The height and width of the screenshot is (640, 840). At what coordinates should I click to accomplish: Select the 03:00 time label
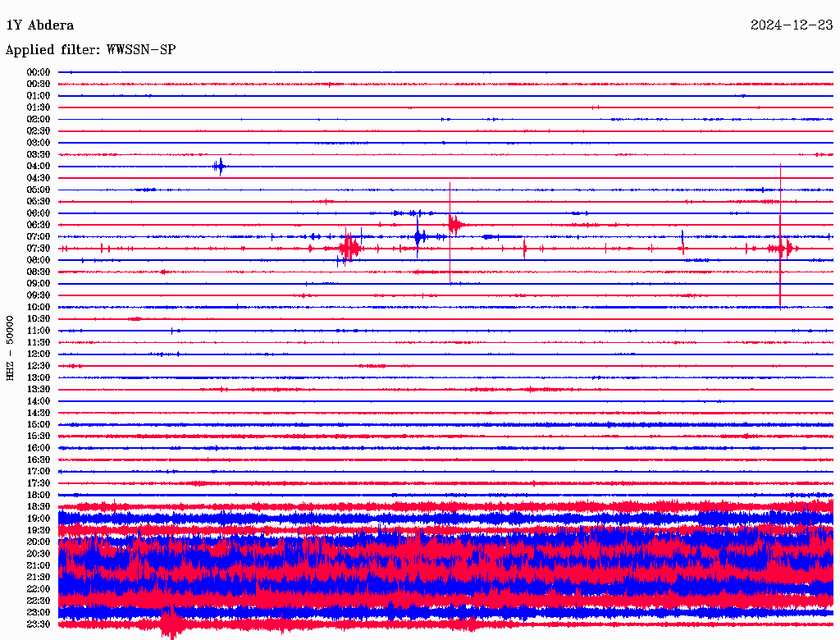pos(39,143)
